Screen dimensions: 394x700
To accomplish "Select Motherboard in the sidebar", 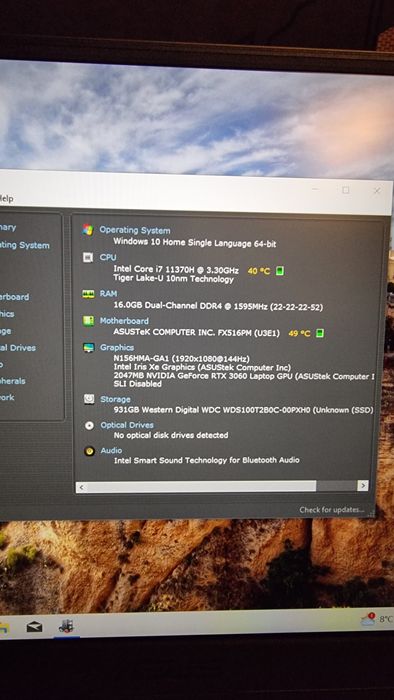I will (x=15, y=297).
